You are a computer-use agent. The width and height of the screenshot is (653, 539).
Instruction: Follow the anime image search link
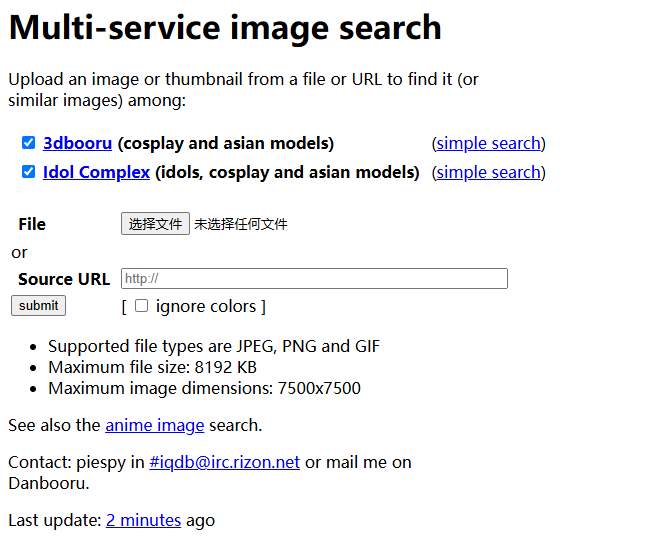click(154, 425)
